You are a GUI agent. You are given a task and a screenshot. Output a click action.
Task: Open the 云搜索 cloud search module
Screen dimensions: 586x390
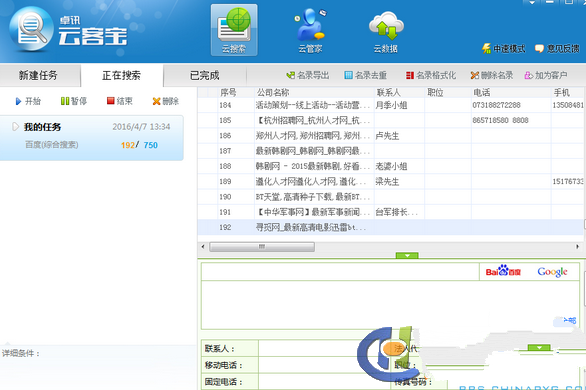click(234, 30)
